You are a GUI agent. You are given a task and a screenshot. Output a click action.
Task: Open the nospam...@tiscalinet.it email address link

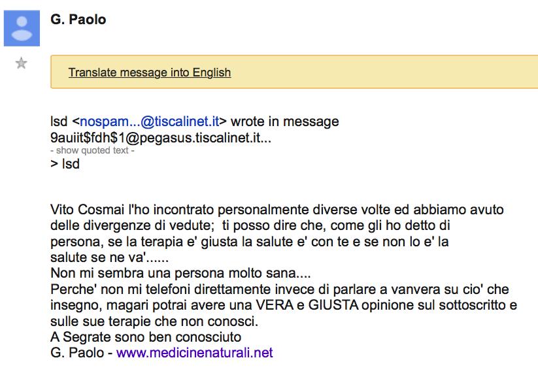(150, 122)
